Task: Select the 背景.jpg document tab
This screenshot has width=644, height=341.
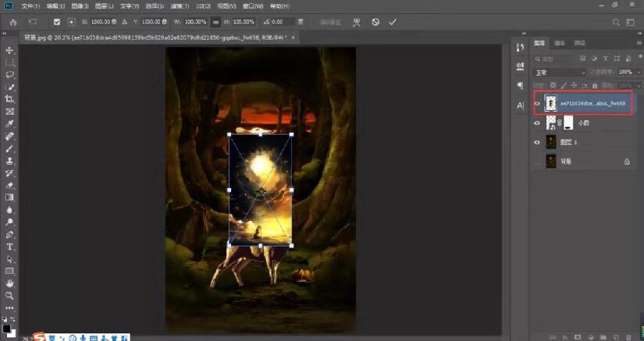Action: (x=158, y=37)
